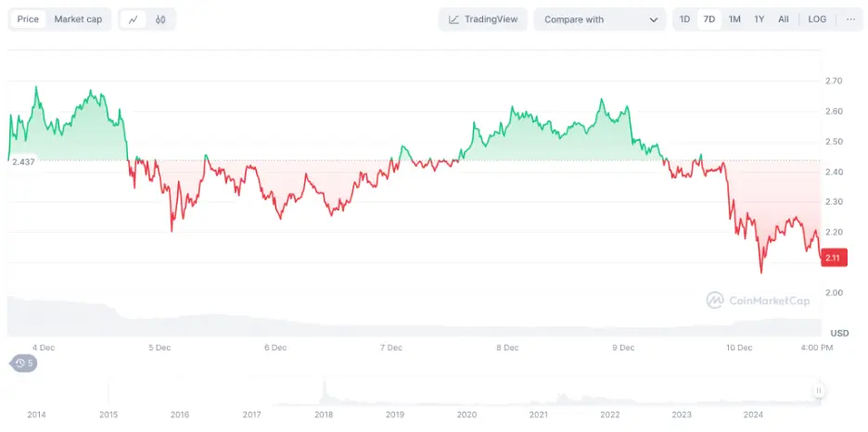This screenshot has width=868, height=432.
Task: Select the 7D time range
Action: (709, 19)
